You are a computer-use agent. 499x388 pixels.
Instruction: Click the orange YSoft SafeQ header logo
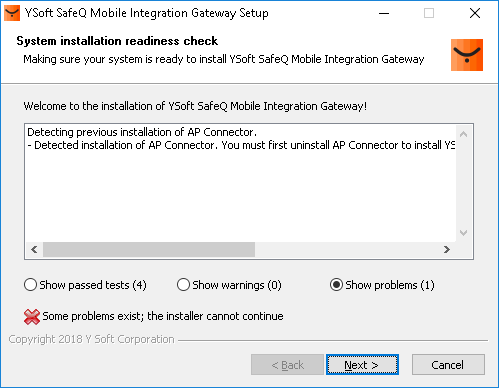(467, 55)
